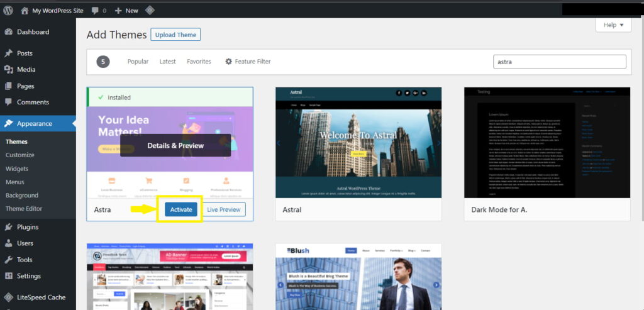644x310 pixels.
Task: Go to Themes submenu item
Action: [x=16, y=141]
